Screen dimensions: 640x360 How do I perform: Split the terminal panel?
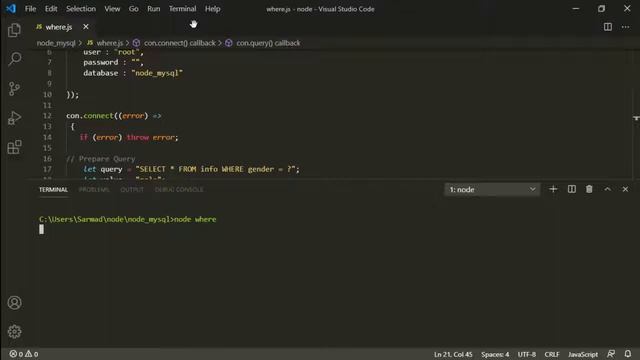[x=571, y=189]
